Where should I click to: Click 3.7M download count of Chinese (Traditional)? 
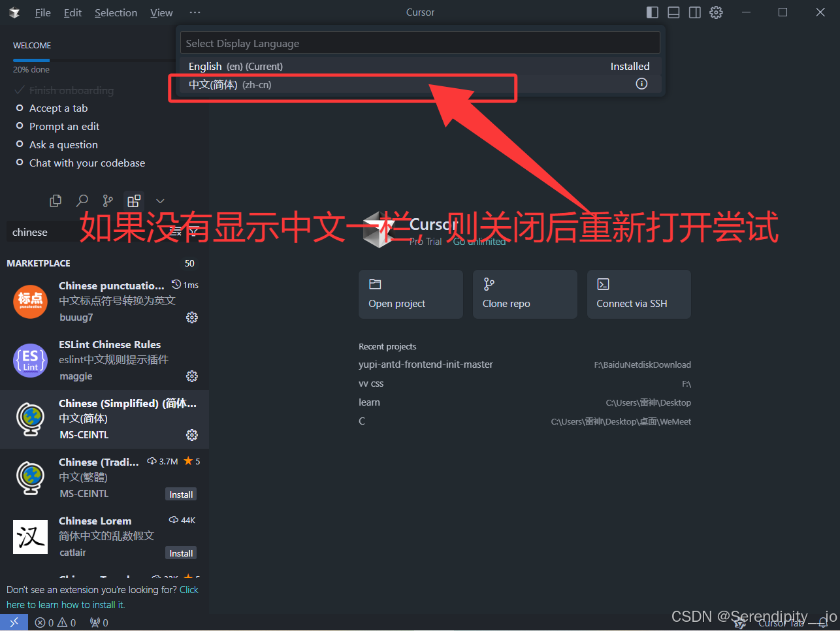163,461
